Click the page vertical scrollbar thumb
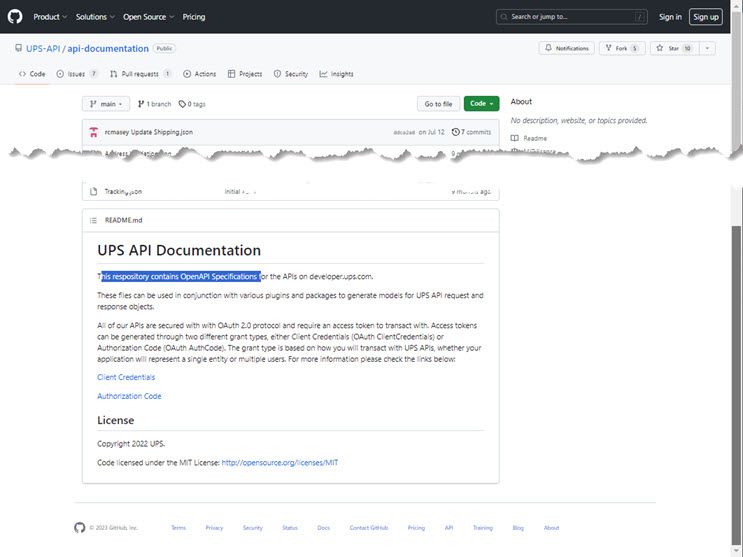 (x=736, y=383)
